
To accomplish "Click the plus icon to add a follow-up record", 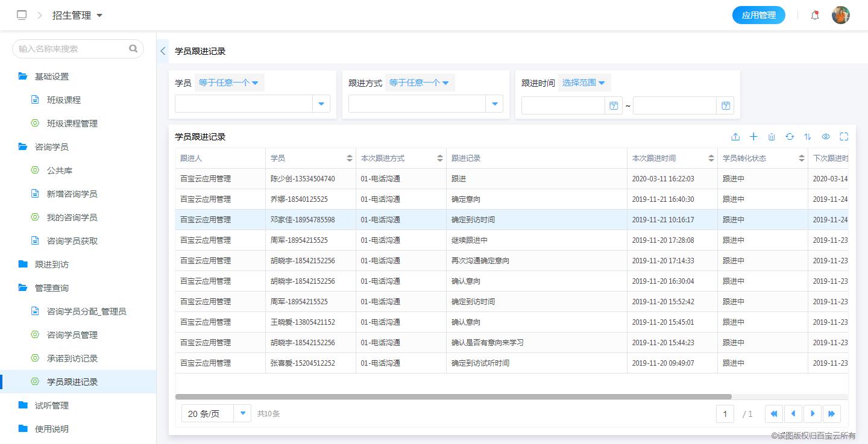I will click(753, 137).
